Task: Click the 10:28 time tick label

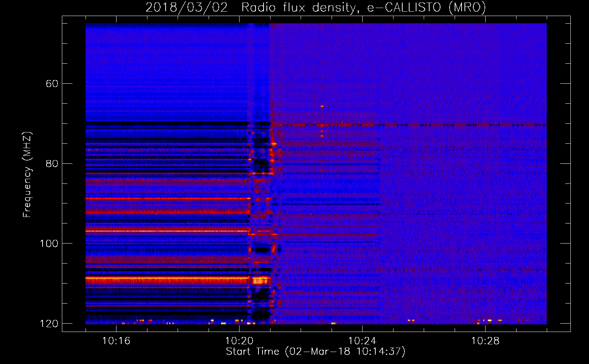Action: click(485, 341)
